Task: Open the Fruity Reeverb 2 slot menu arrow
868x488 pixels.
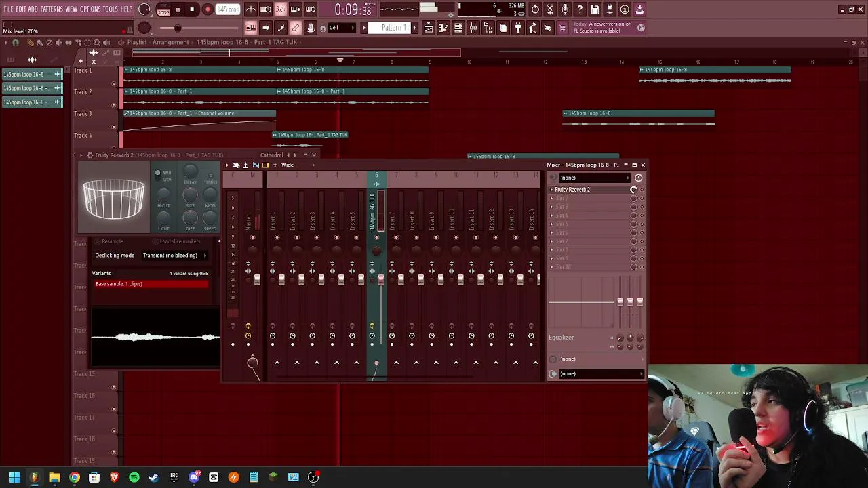Action: pos(552,190)
